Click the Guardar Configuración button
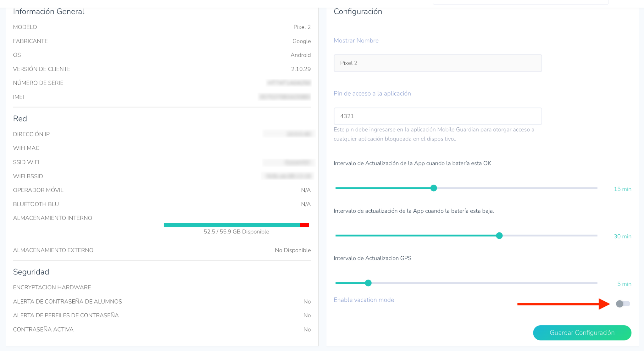The height and width of the screenshot is (351, 644). (582, 333)
